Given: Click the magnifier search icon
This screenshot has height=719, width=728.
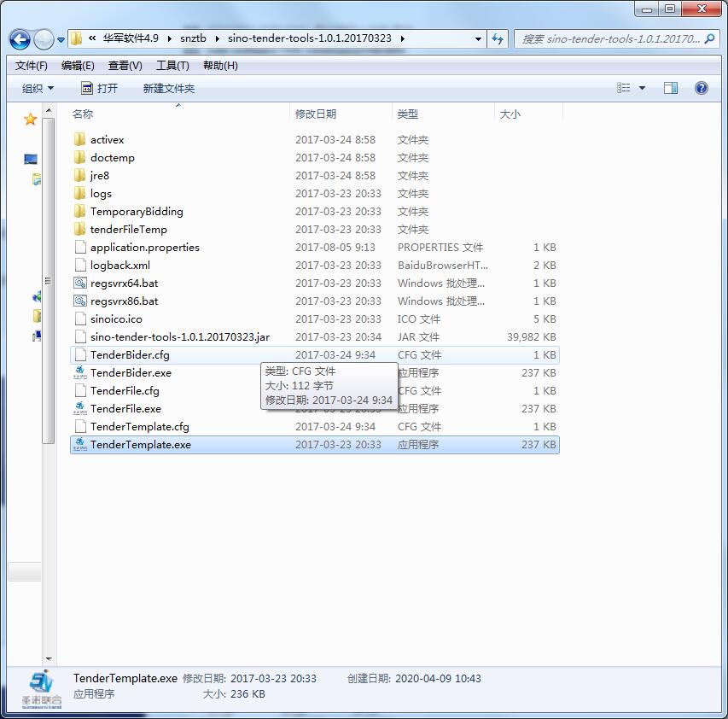Looking at the screenshot, I should pyautogui.click(x=709, y=39).
